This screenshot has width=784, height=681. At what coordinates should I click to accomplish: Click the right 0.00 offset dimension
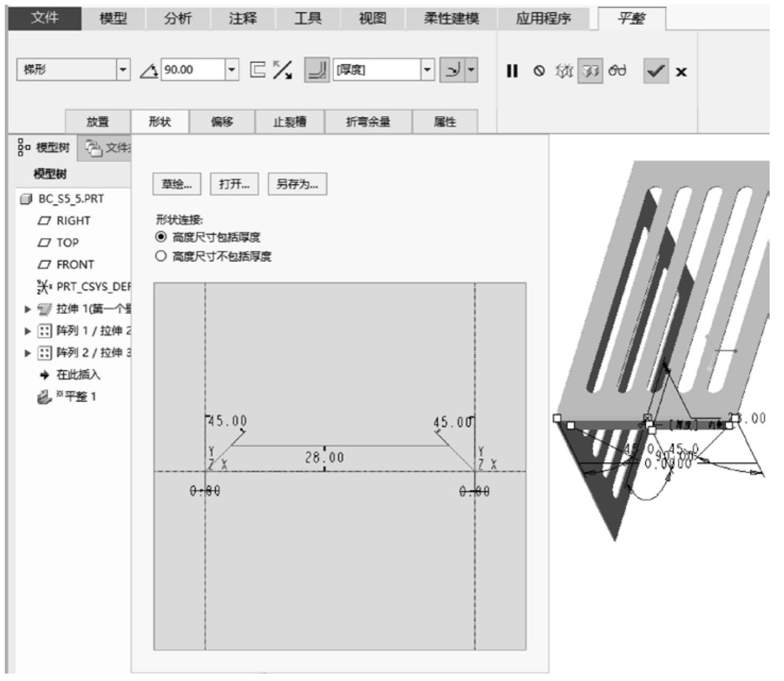click(x=475, y=491)
